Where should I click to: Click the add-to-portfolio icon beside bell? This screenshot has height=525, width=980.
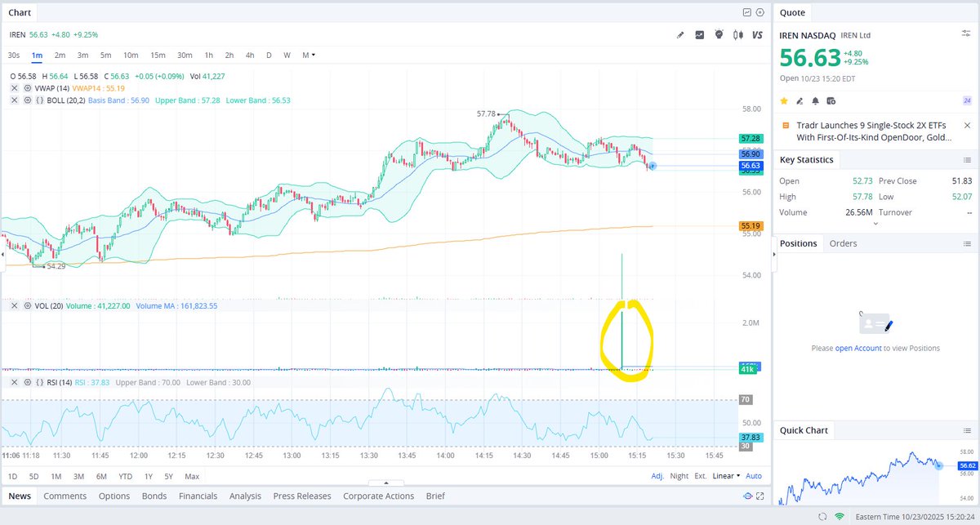[831, 100]
